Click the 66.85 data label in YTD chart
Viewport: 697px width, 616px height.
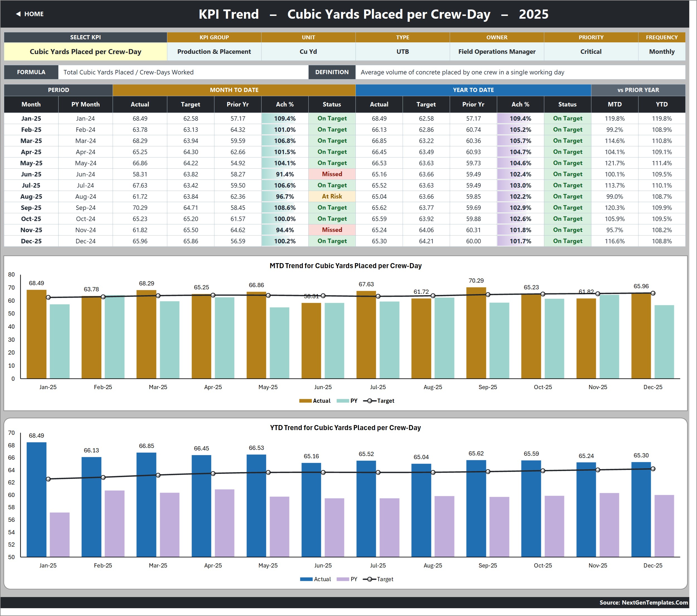click(x=146, y=446)
